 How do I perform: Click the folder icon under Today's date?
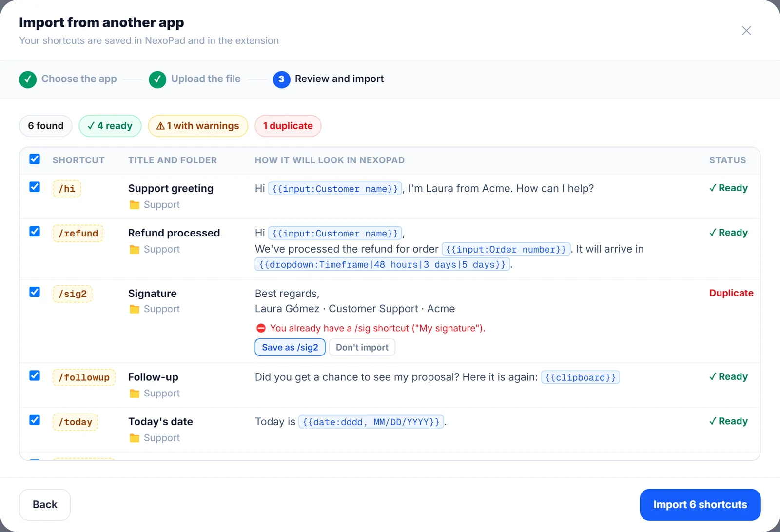tap(135, 438)
